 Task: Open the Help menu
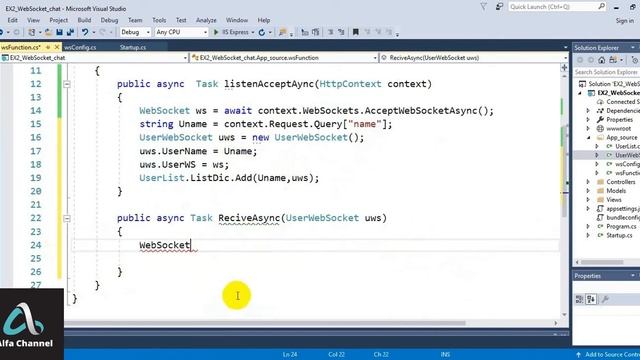click(264, 20)
